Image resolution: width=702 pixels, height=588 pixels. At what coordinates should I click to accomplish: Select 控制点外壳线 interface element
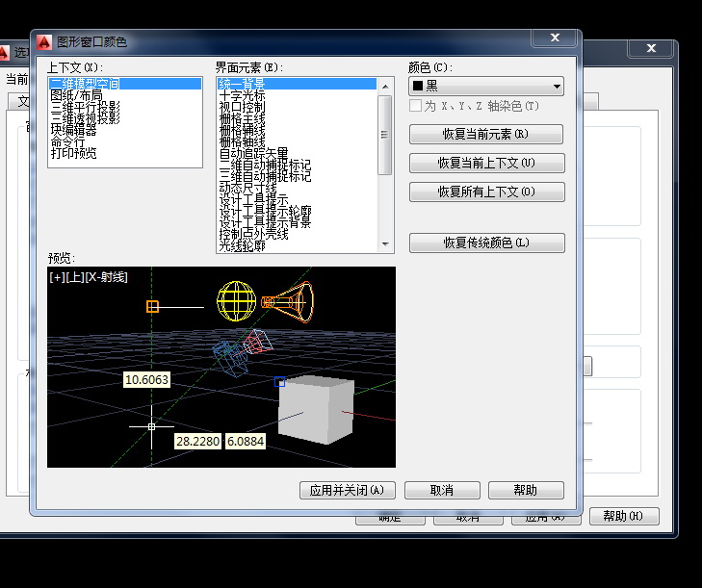tap(298, 235)
